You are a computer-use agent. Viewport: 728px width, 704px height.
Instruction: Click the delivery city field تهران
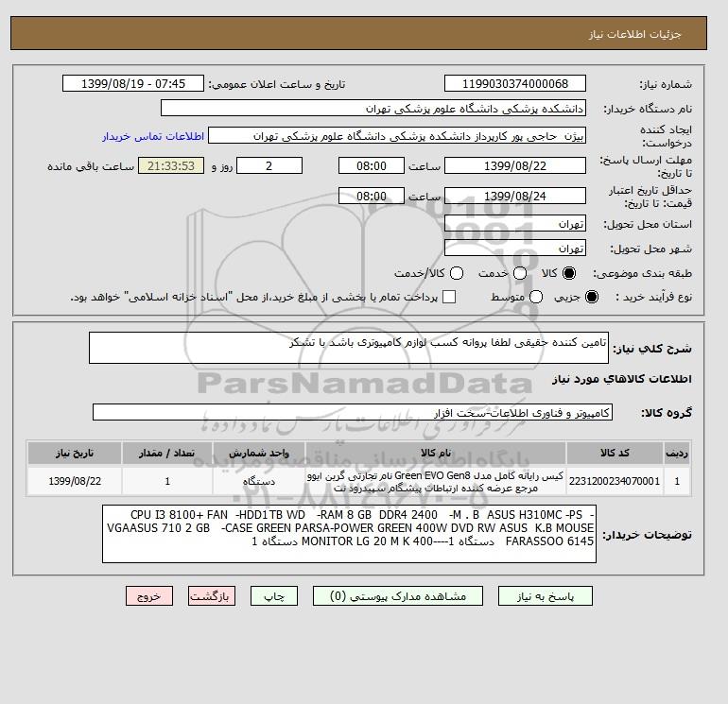(x=515, y=249)
